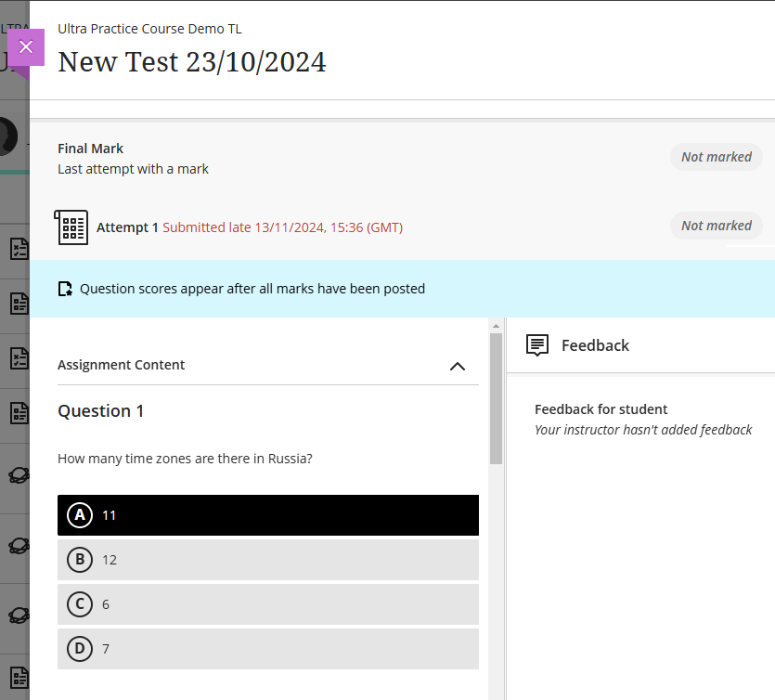This screenshot has width=775, height=700.
Task: Open the Attempt 1 submission link
Action: tap(128, 227)
